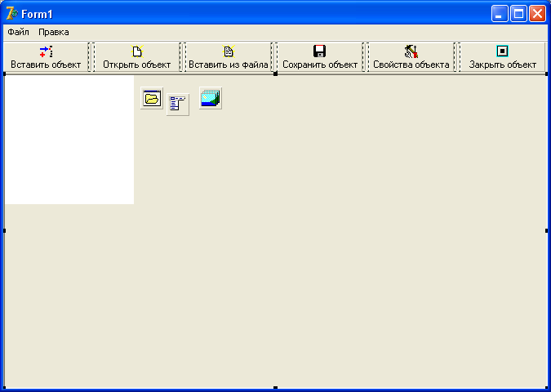551x392 pixels.
Task: Open the Правка menu
Action: [x=53, y=32]
